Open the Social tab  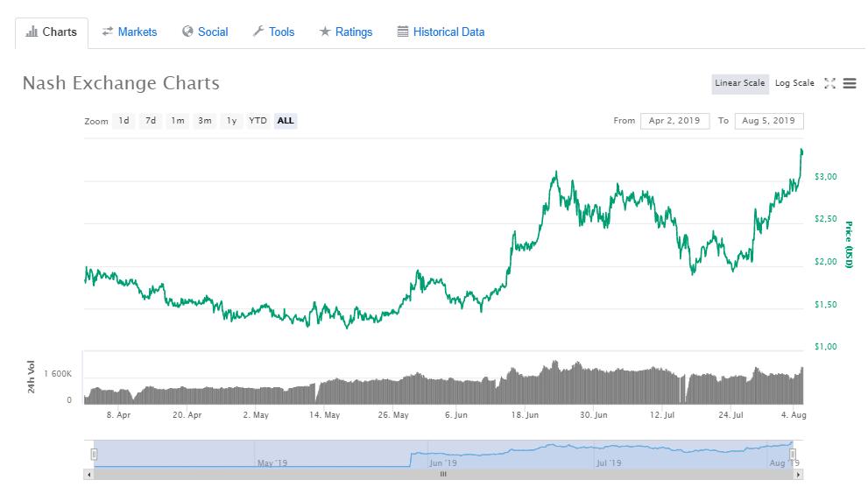tap(205, 32)
